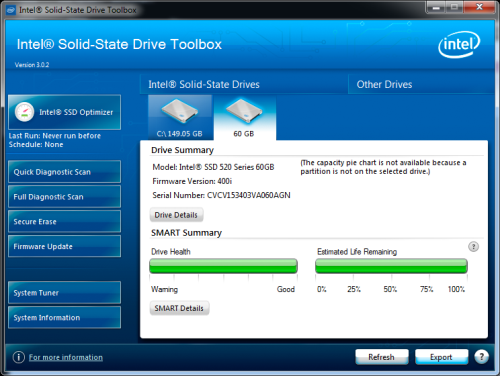Click the 100% life remaining label
Screen dimensions: 500x376
click(x=456, y=289)
